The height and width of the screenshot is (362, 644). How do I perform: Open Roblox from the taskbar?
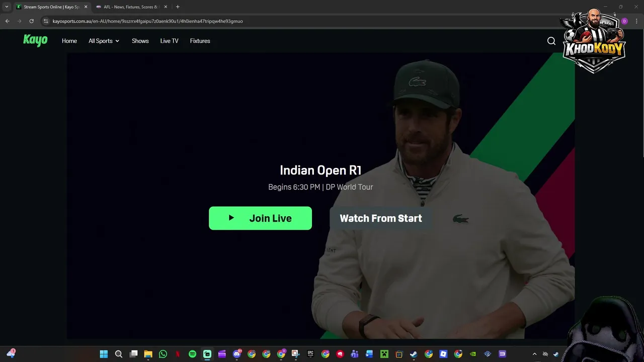click(443, 354)
